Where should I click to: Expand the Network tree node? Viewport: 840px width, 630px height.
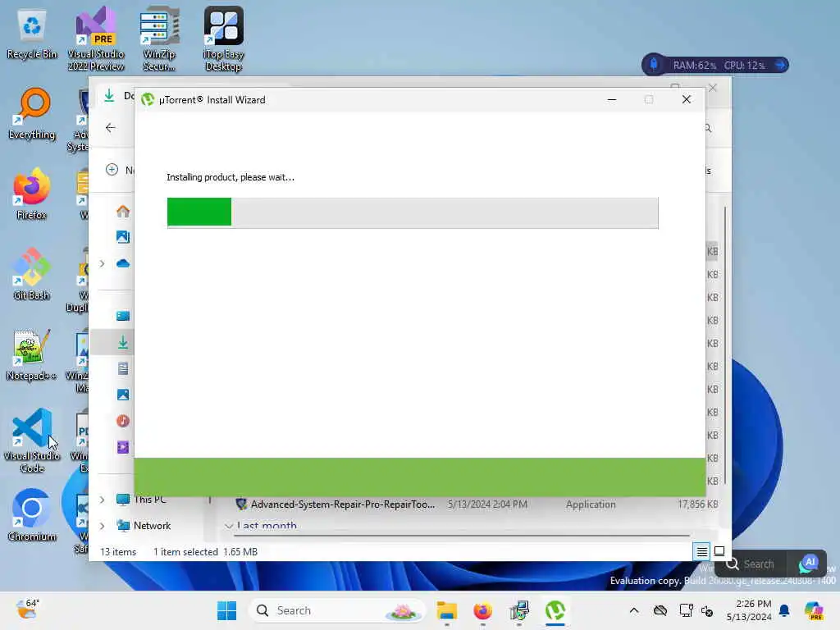[102, 526]
